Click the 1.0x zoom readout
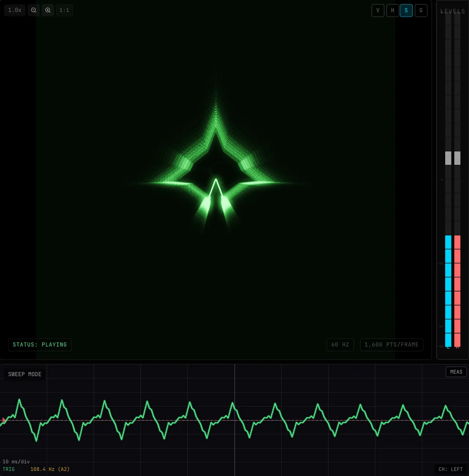Image resolution: width=469 pixels, height=476 pixels. coord(15,10)
